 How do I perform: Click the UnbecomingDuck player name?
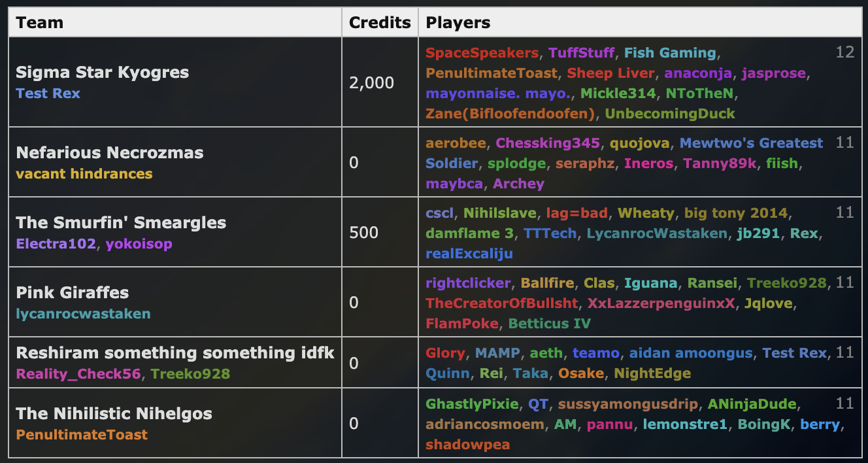point(670,113)
